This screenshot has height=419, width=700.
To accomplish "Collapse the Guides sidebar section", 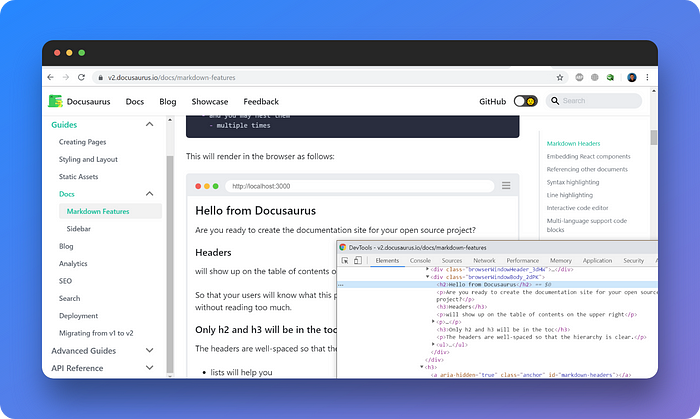I will 150,124.
